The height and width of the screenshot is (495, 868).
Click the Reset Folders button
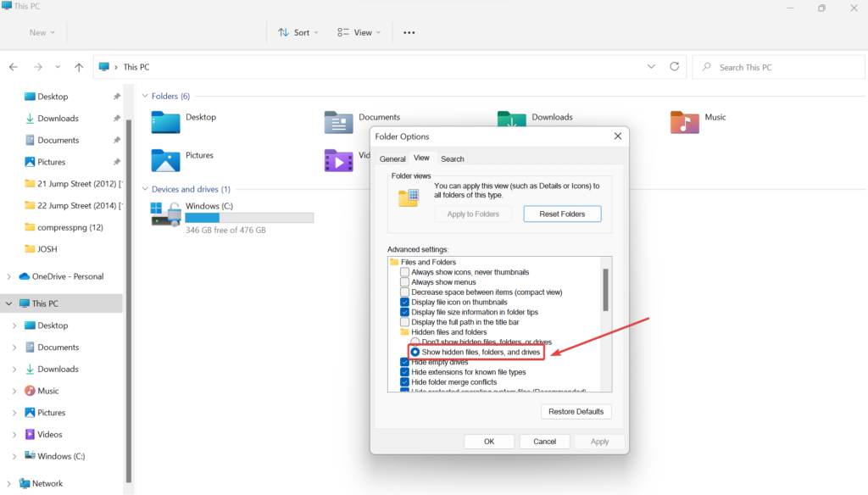(562, 214)
